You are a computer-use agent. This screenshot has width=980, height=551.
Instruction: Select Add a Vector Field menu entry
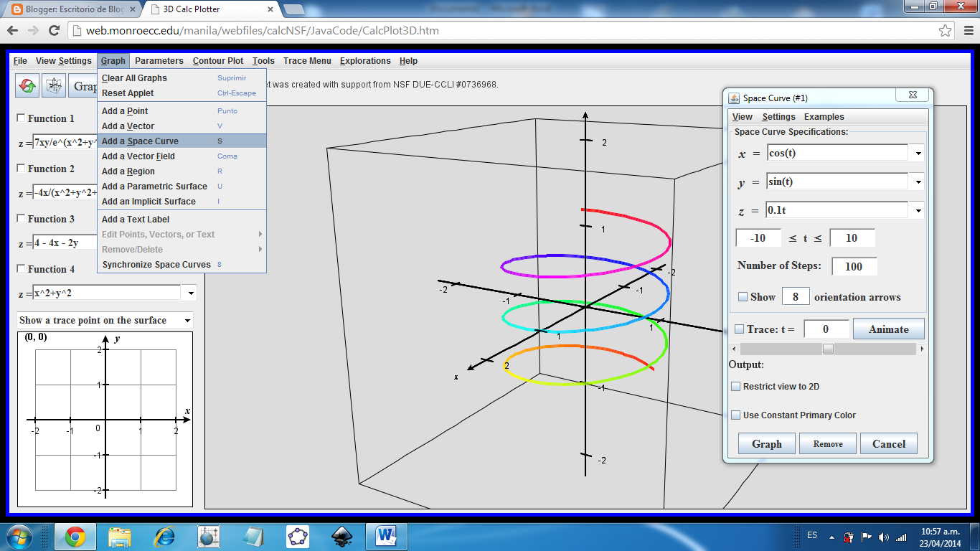coord(137,156)
